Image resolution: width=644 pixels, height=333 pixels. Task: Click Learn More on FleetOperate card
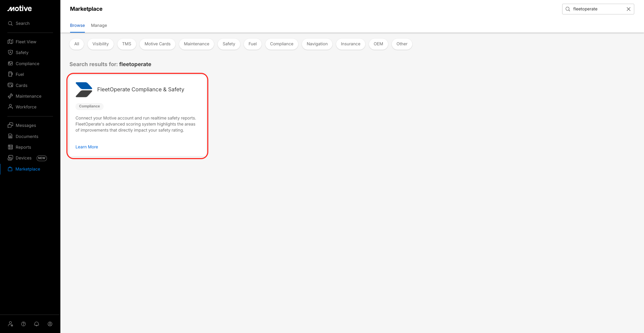(87, 147)
